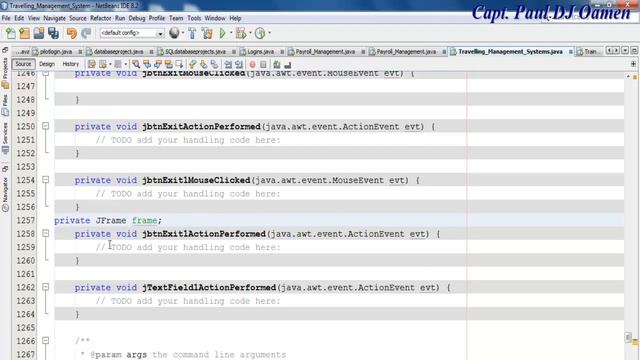Click the browser globe icon
Viewport: 640px width, 360px height.
174,33
